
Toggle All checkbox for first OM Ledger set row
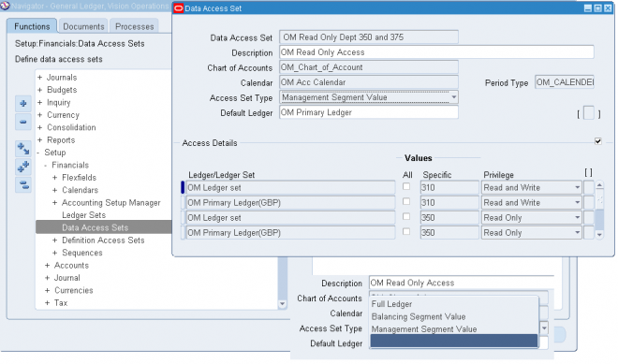(x=406, y=187)
